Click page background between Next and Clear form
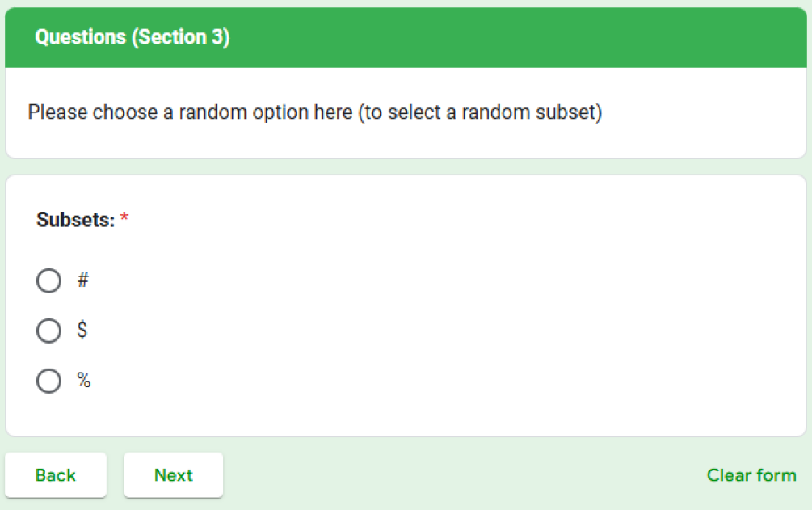Screen dimensions: 812x510 461,475
